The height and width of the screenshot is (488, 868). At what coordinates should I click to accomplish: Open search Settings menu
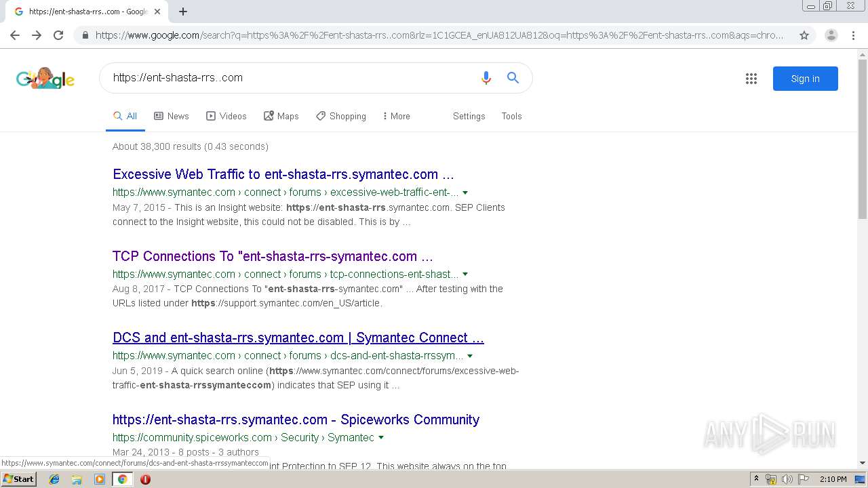(469, 116)
